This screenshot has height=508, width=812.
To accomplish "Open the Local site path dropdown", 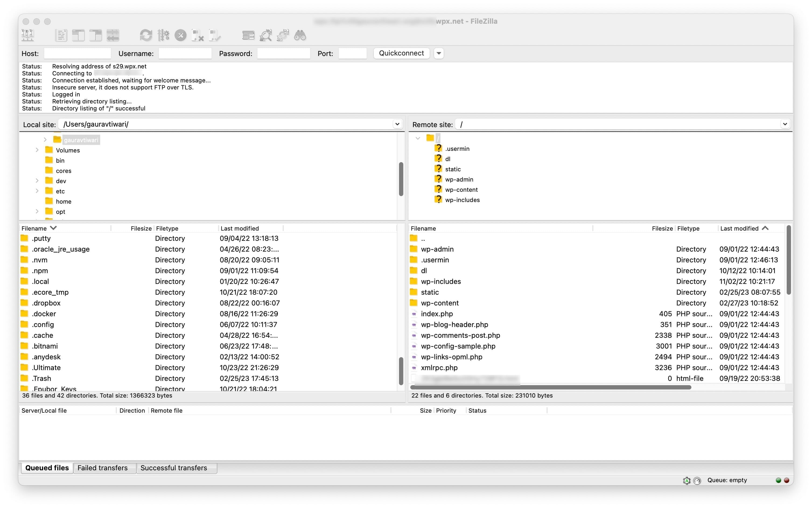I will (x=397, y=124).
